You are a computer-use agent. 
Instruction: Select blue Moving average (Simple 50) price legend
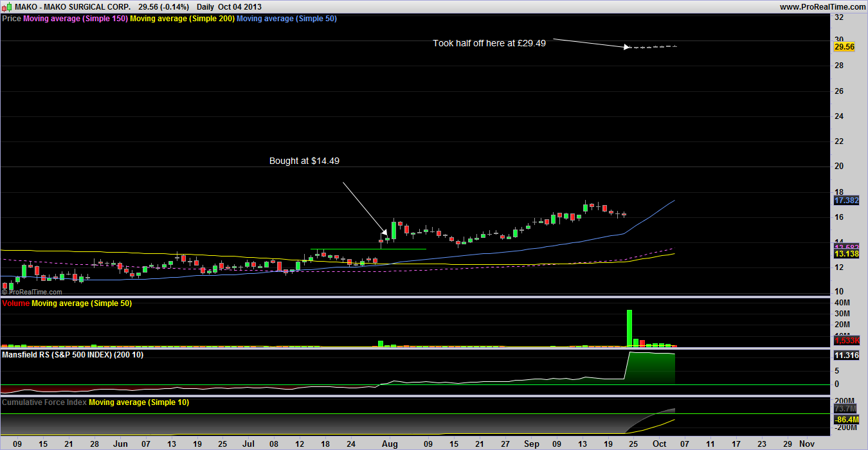point(287,19)
